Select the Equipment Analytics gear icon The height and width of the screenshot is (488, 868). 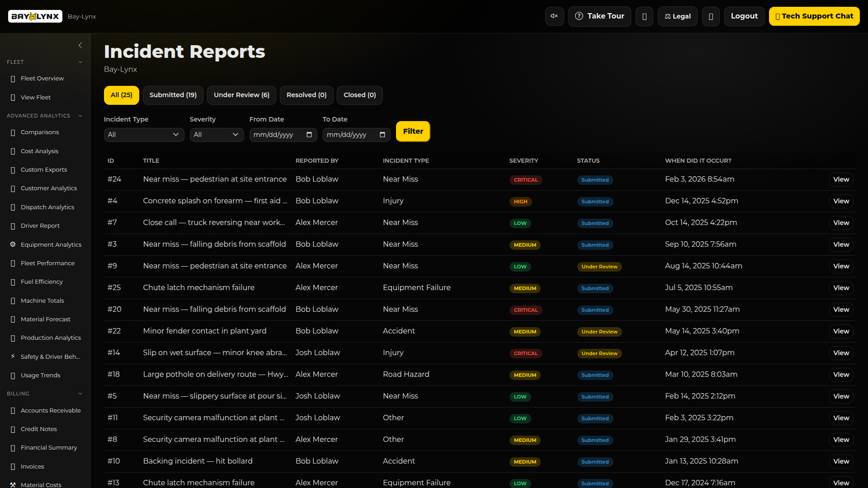(x=12, y=244)
